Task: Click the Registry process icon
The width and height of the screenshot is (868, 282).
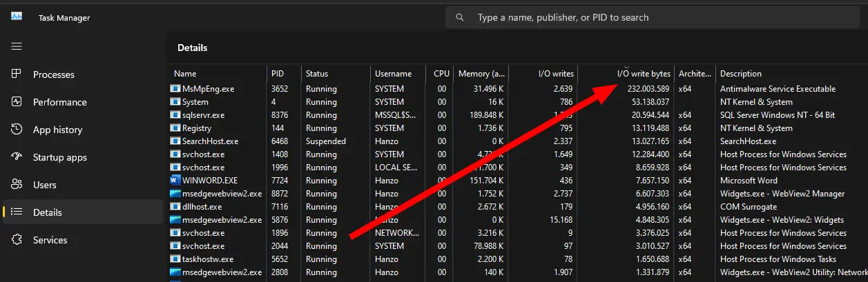Action: point(175,128)
